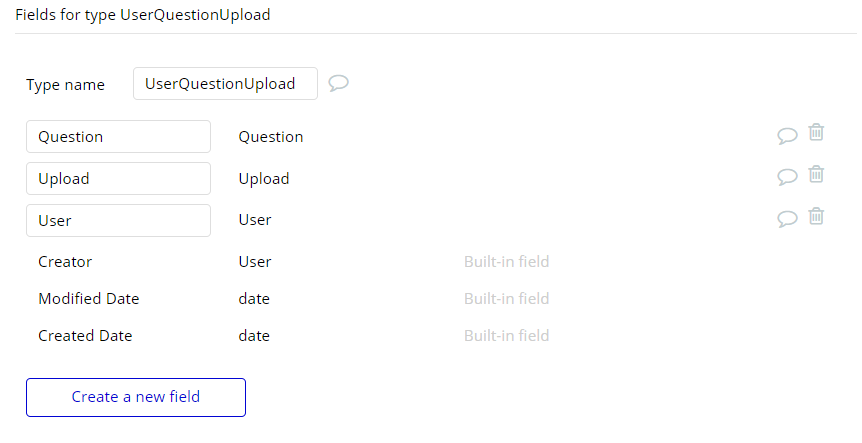This screenshot has height=443, width=862.
Task: Open comment bubble for Upload field
Action: (x=787, y=178)
